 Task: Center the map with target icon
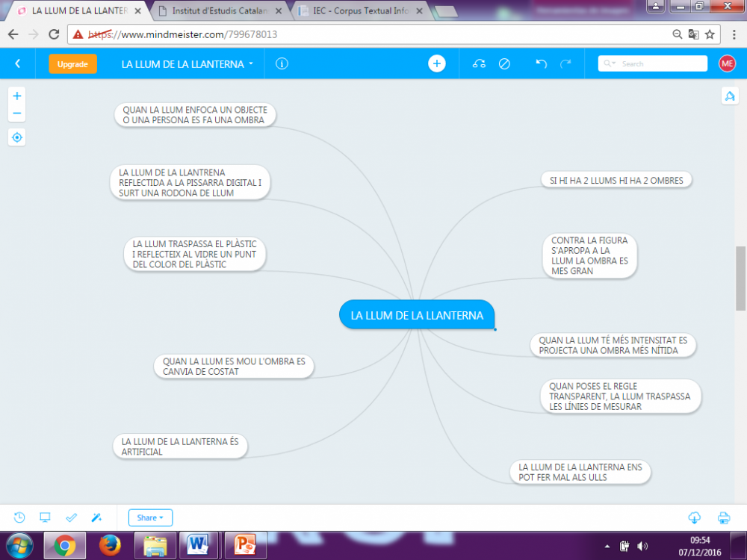[17, 137]
